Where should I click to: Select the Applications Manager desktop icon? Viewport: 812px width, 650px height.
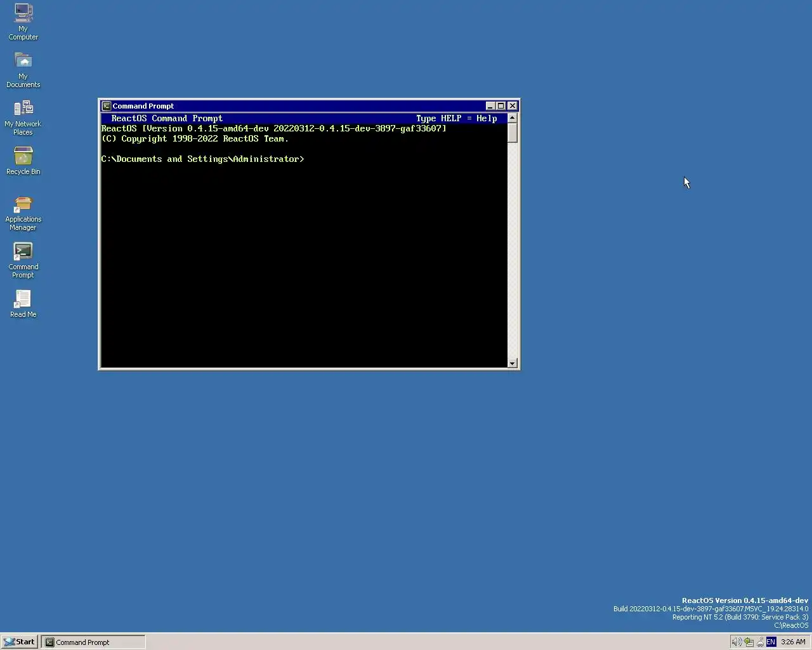(23, 213)
